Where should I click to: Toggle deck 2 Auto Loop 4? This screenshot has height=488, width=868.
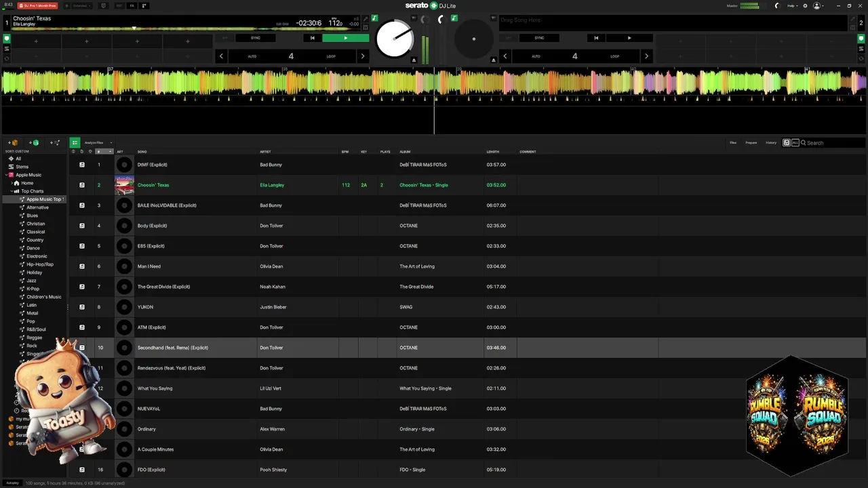pyautogui.click(x=575, y=56)
